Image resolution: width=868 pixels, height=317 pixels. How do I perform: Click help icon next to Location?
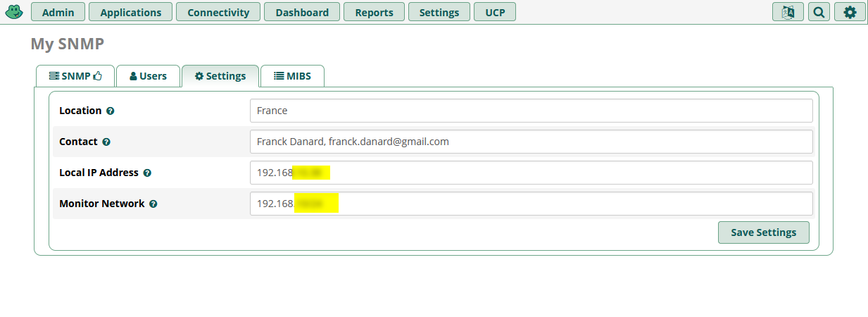(x=111, y=111)
